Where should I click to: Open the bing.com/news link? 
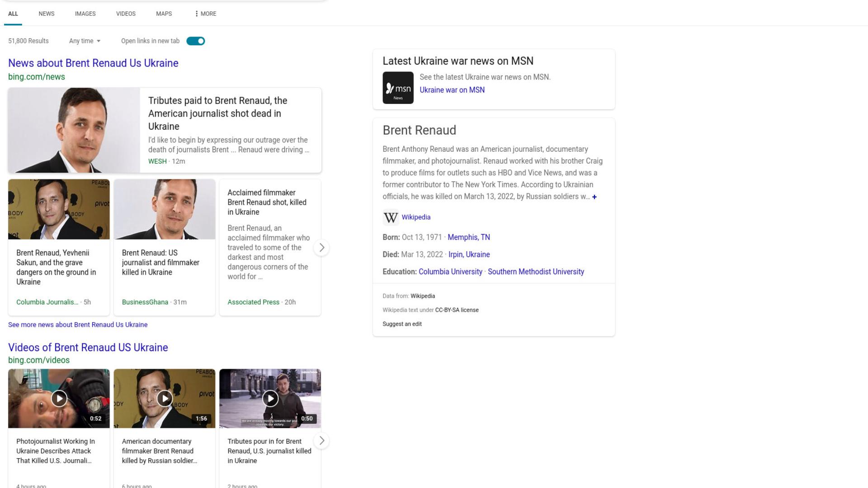click(37, 77)
